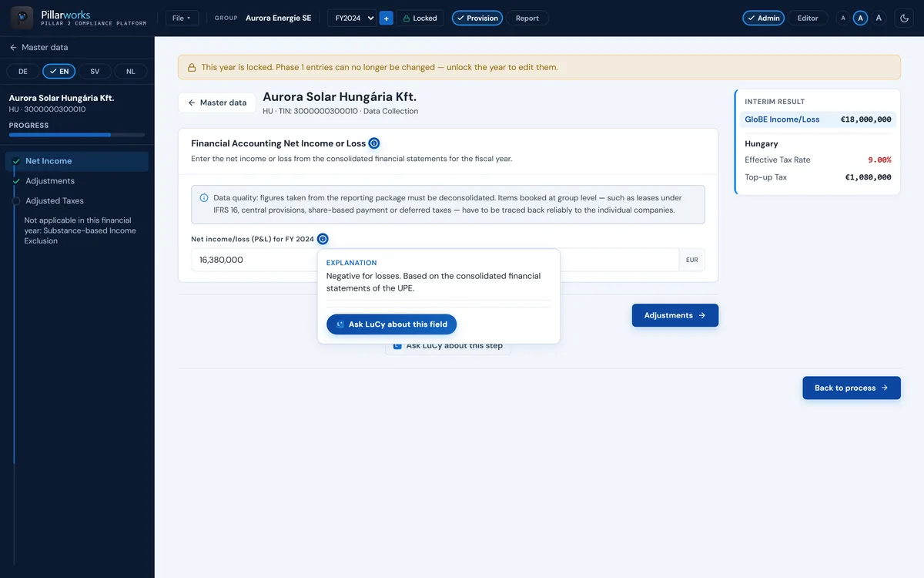This screenshot has width=924, height=578.
Task: Click the Top-up Tax €1,080,000 value
Action: [x=868, y=177]
